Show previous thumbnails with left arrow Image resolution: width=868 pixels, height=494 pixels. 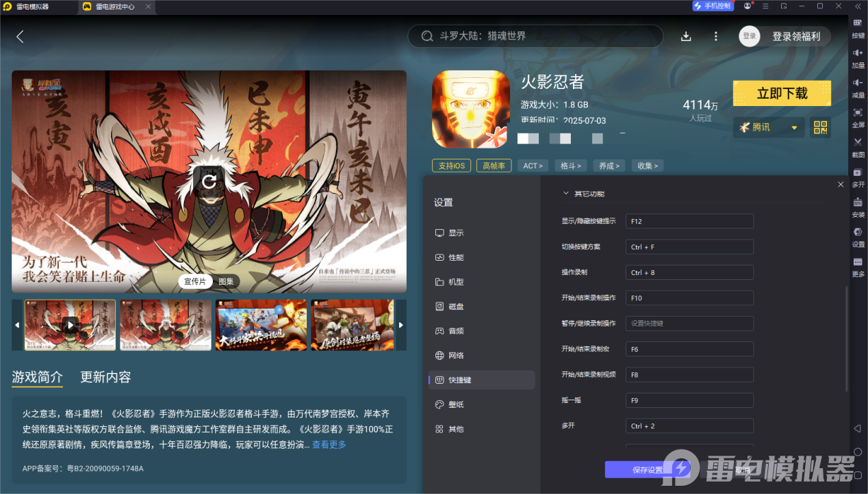click(17, 325)
